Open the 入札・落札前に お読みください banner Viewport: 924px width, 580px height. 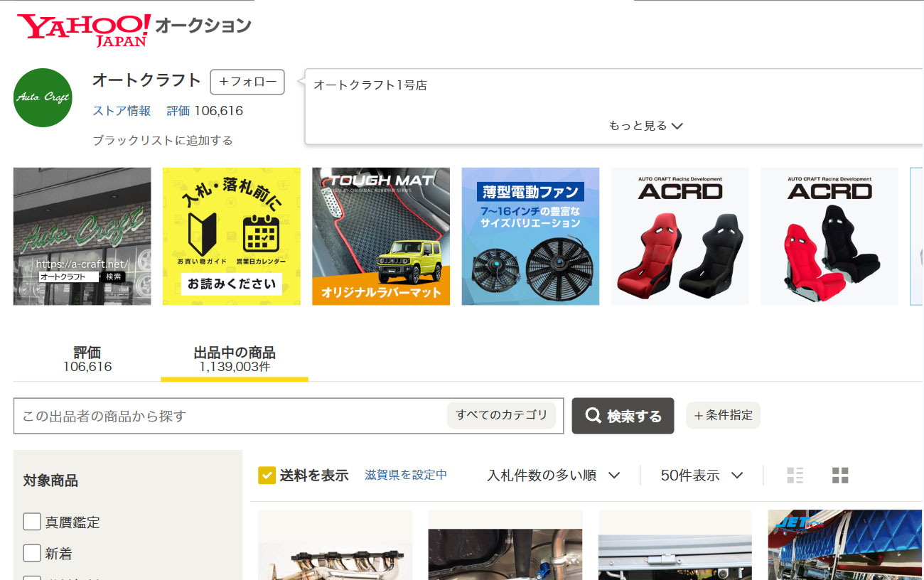(232, 236)
